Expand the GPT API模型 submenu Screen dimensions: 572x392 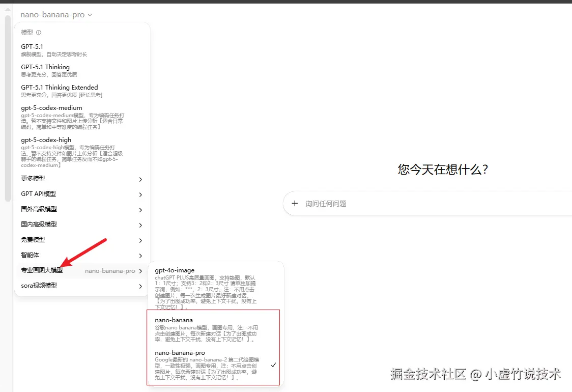(81, 194)
